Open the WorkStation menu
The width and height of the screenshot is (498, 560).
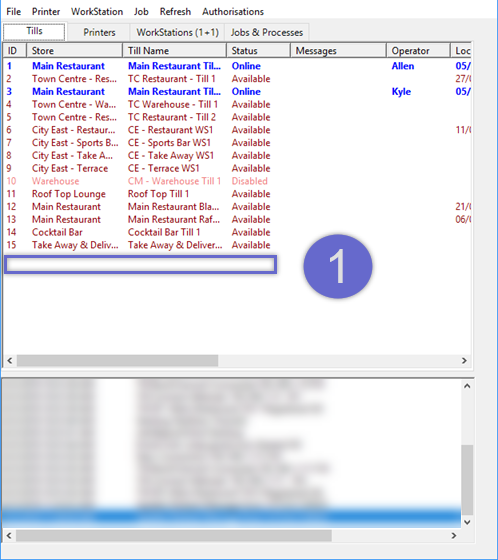[97, 11]
